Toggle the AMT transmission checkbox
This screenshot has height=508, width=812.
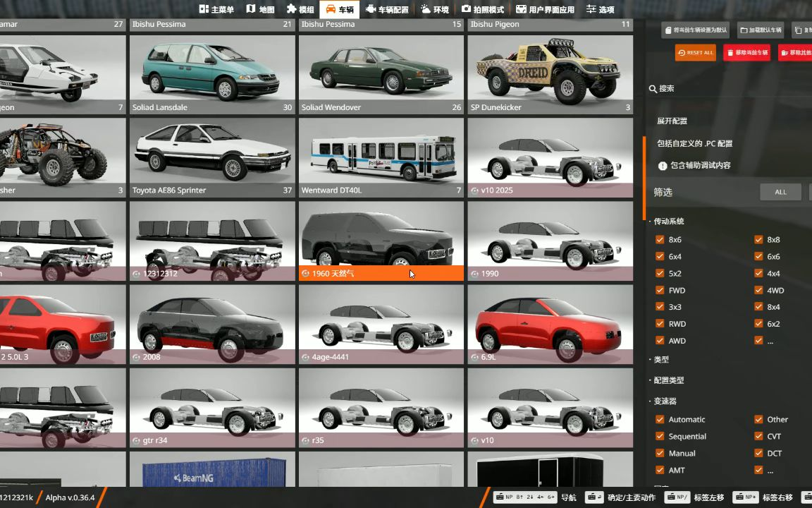coord(660,470)
